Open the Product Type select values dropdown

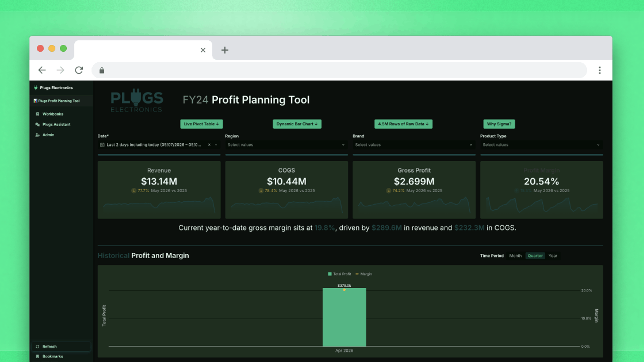point(542,145)
